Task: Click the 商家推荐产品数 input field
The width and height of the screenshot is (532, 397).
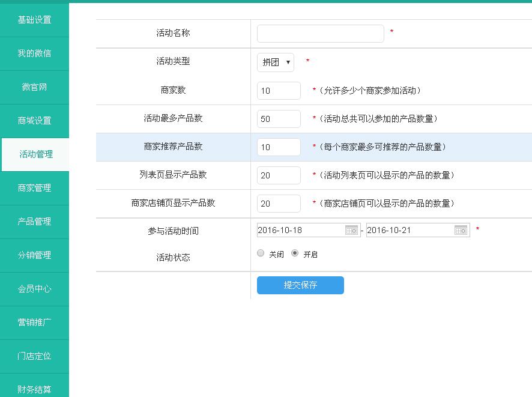Action: 279,147
